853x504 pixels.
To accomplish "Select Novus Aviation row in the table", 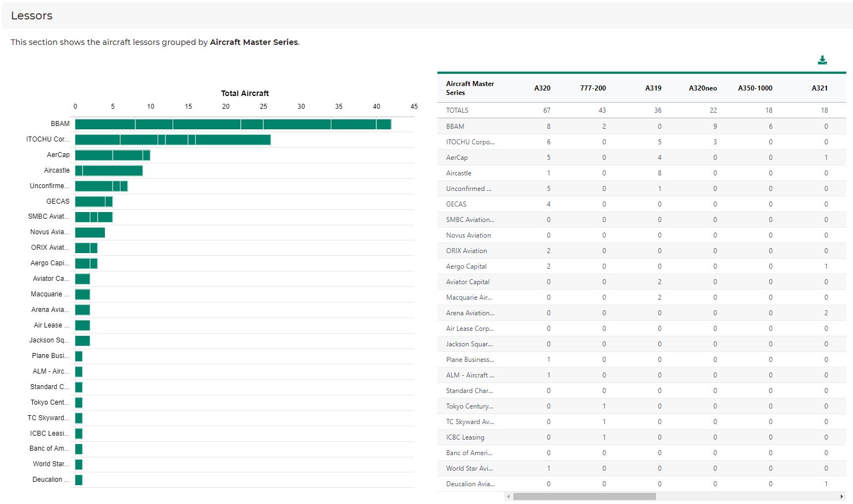I will [x=642, y=235].
